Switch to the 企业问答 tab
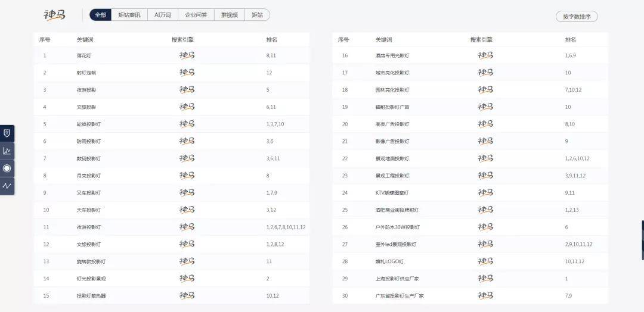644x312 pixels. [196, 15]
